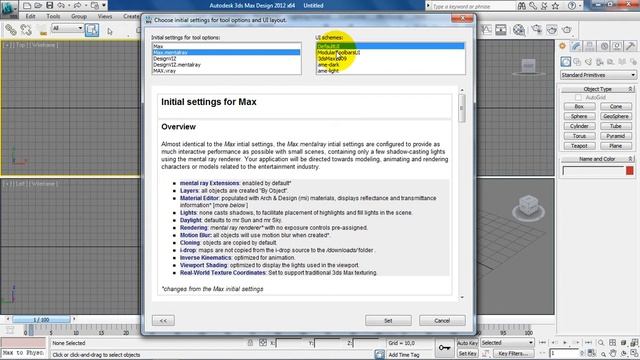640x360 pixels.
Task: Click the New Scene icon in quick access toolbar
Action: [27, 6]
